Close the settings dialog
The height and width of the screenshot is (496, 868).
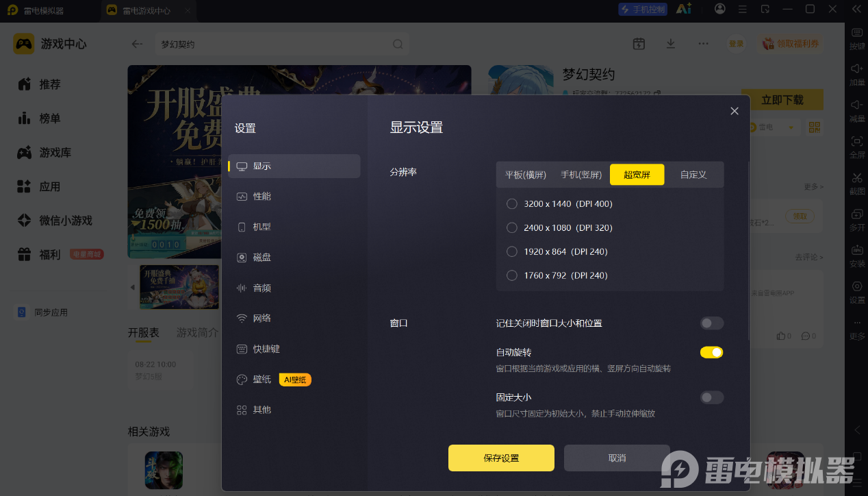click(x=735, y=111)
